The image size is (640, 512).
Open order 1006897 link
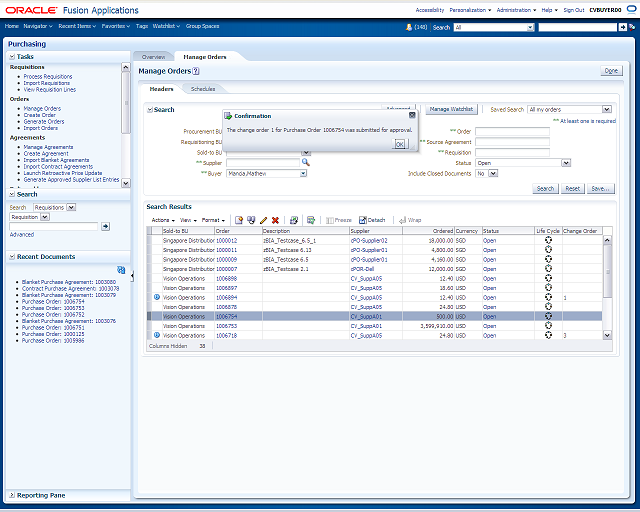tap(227, 288)
